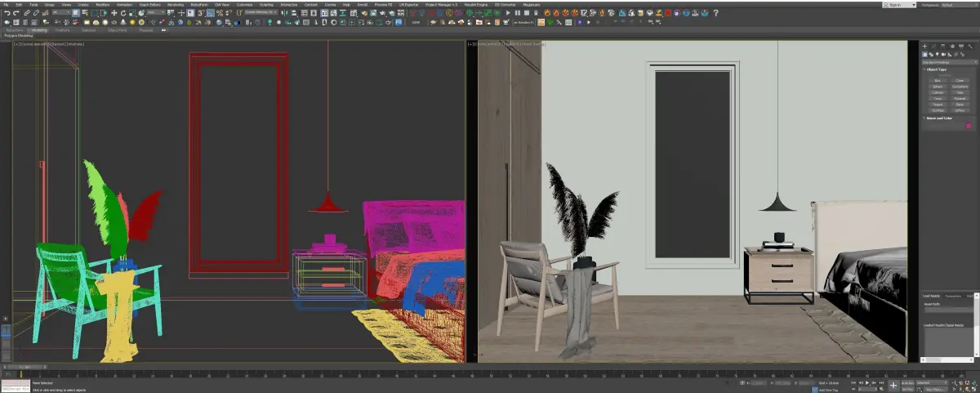Viewport: 980px width, 393px height.
Task: Activate the Select and Rotate tool
Action: (x=123, y=13)
